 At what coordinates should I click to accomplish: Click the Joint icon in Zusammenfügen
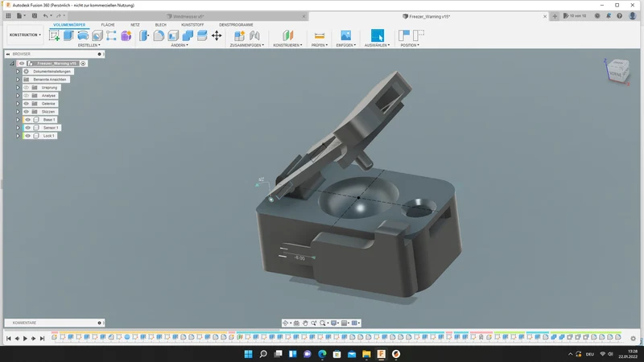pyautogui.click(x=254, y=35)
